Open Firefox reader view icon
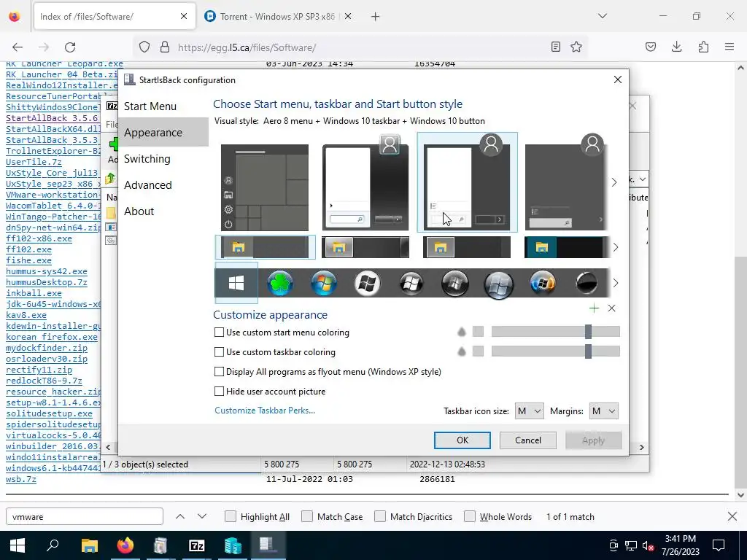Screen dimensions: 747x560 tap(555, 47)
